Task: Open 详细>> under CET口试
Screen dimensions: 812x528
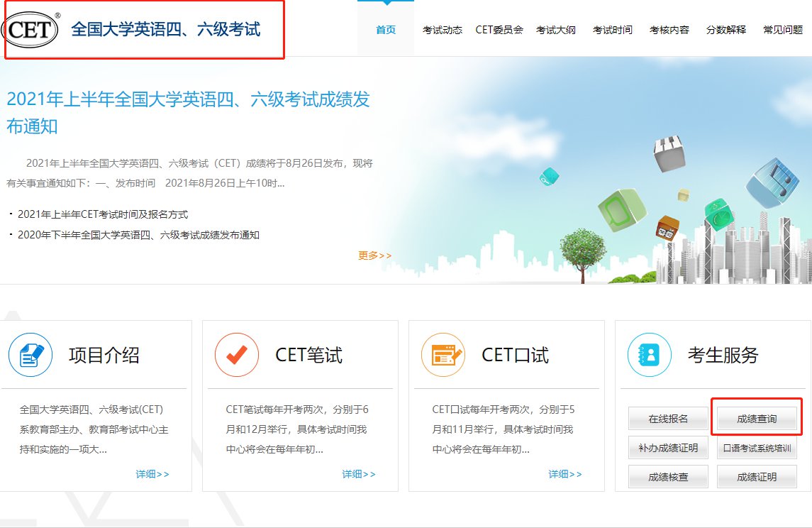Action: click(565, 474)
